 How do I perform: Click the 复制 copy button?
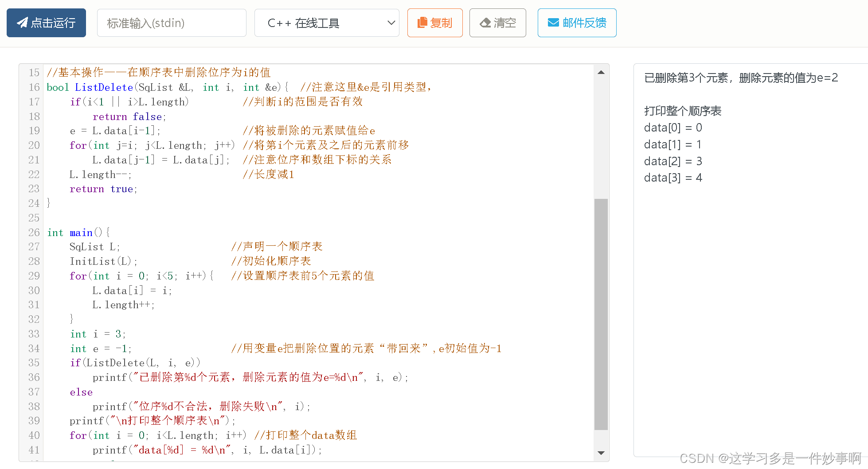pyautogui.click(x=435, y=23)
